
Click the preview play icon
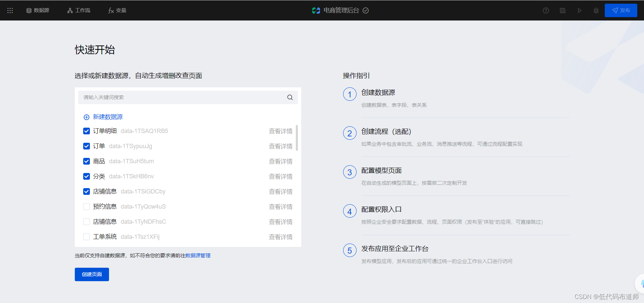coord(579,10)
